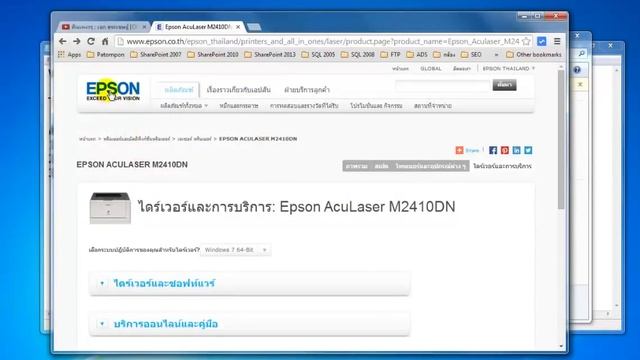The height and width of the screenshot is (360, 640).
Task: Click the page vertical scrollbar thumb
Action: coord(561,139)
